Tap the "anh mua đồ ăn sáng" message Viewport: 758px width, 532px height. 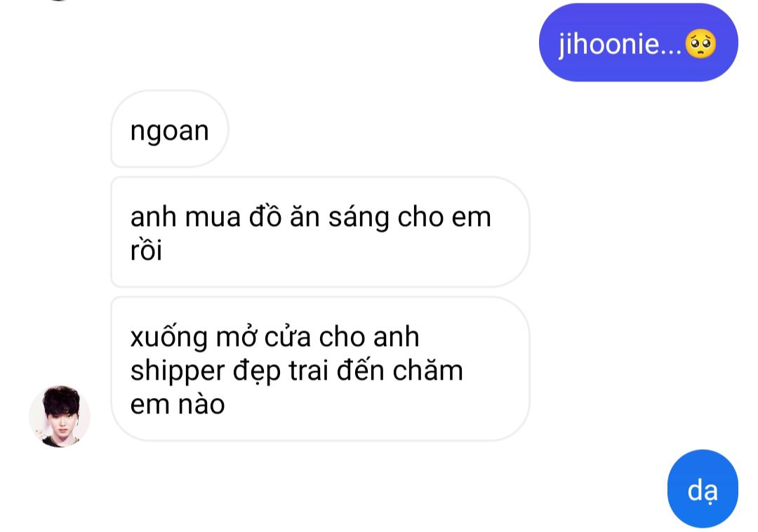(320, 232)
